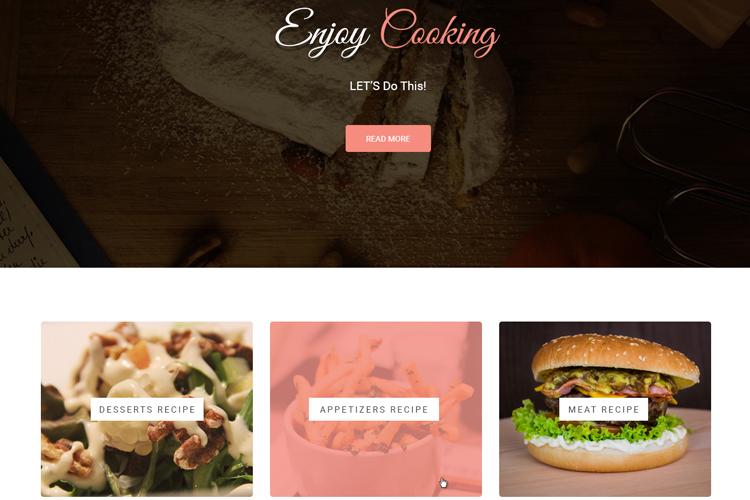The image size is (750, 500).
Task: Open the Desserts Recipe label
Action: 147,410
